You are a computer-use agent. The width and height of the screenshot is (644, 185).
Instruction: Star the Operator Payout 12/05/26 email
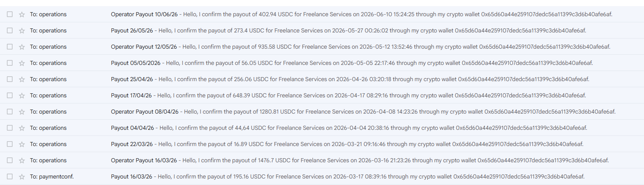[22, 47]
